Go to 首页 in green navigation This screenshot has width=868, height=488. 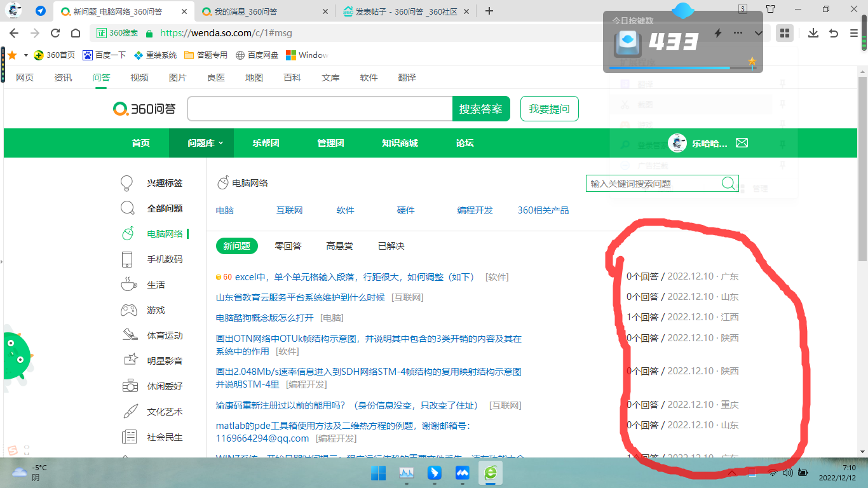(141, 143)
